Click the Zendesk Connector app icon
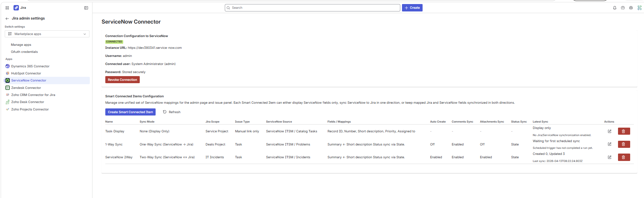644x198 pixels. point(7,88)
